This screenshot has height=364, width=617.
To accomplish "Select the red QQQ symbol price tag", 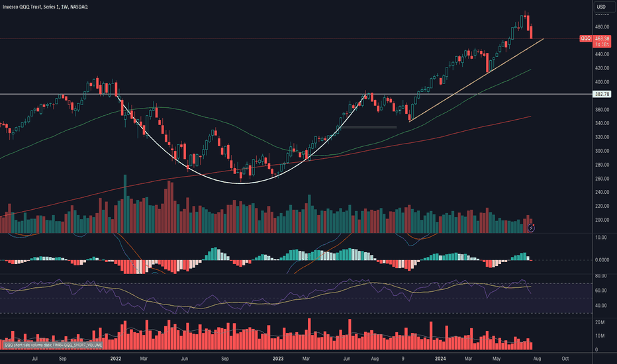I will pos(586,38).
